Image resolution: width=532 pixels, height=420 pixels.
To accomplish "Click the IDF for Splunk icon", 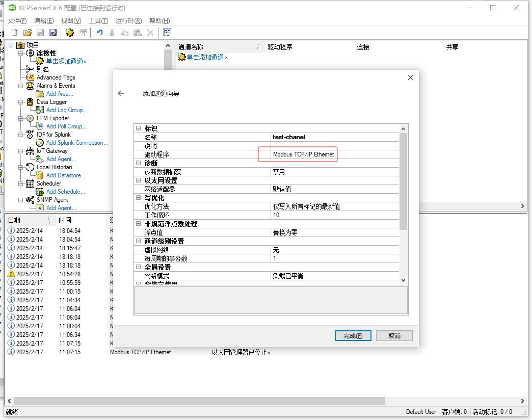I will click(30, 135).
